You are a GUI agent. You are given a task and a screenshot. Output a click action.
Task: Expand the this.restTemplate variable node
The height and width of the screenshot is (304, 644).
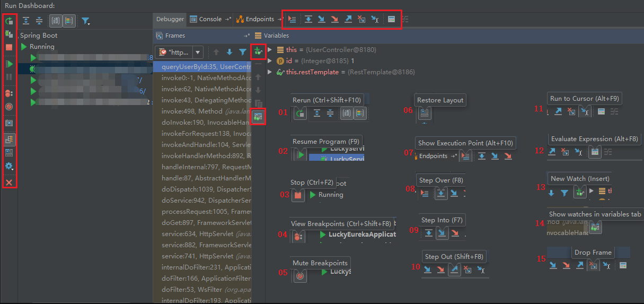pyautogui.click(x=270, y=72)
